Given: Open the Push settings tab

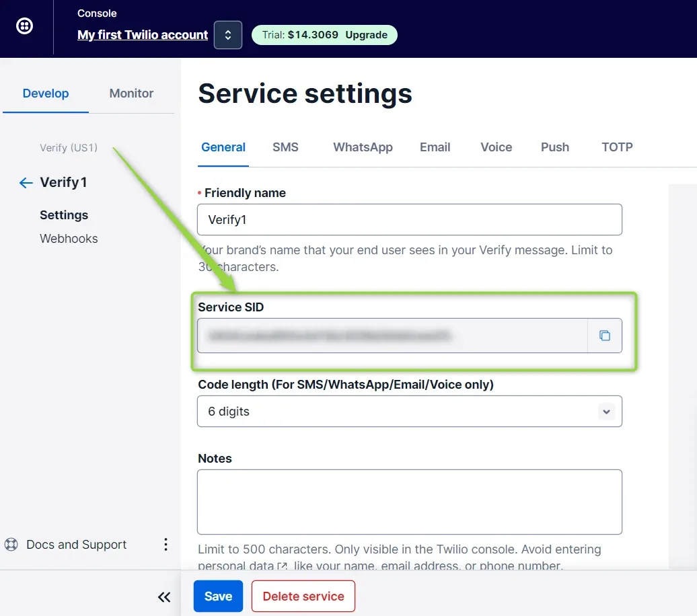Looking at the screenshot, I should coord(555,147).
